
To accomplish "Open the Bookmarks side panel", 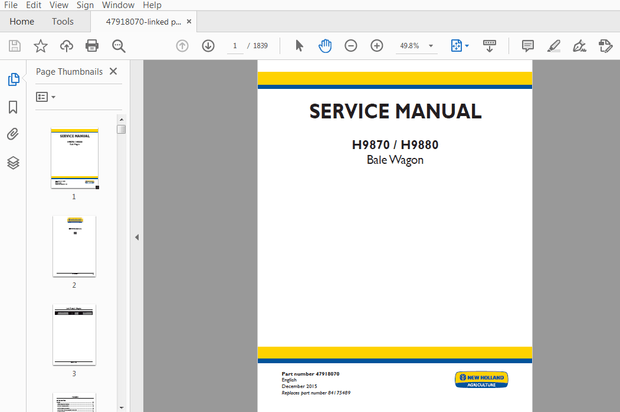I will click(x=13, y=107).
